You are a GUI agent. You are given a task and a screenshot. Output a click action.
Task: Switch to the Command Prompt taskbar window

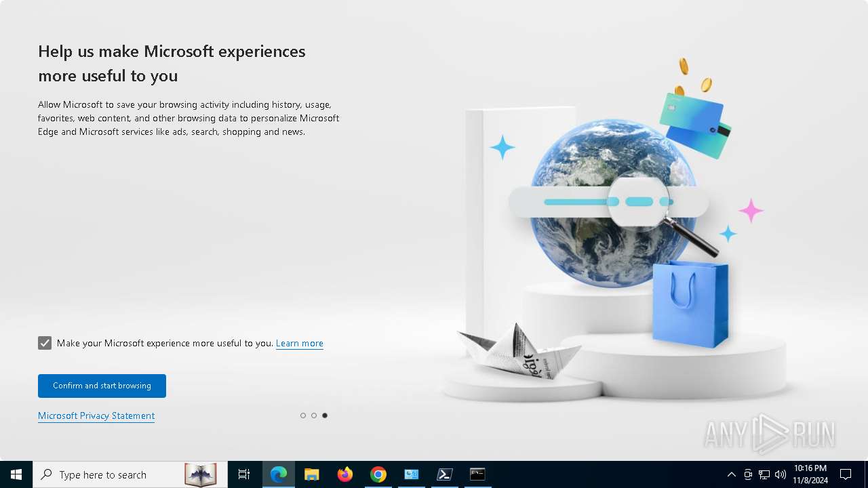[478, 474]
